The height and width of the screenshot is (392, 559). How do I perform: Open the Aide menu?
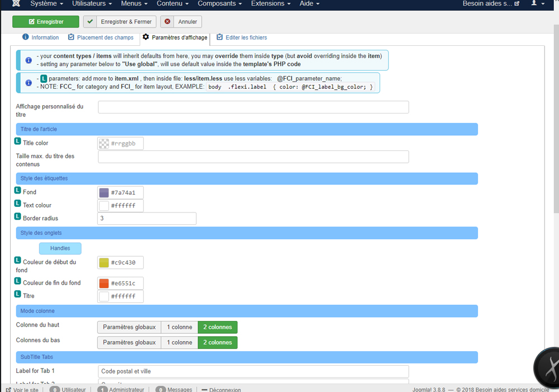tap(310, 3)
